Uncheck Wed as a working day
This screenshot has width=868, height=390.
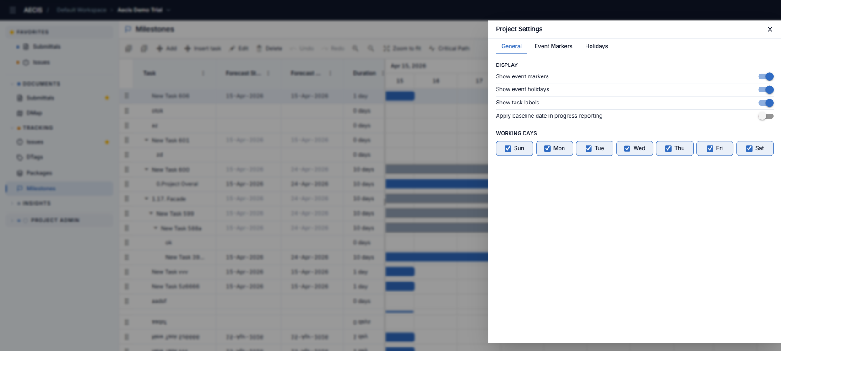[635, 148]
